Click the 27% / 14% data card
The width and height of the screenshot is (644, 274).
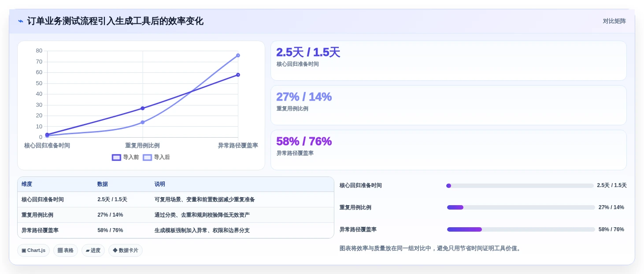(x=448, y=105)
